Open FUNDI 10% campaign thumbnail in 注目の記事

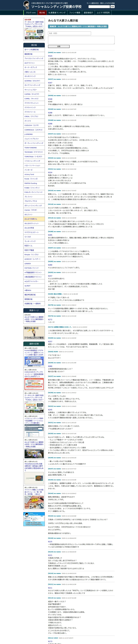34,34
